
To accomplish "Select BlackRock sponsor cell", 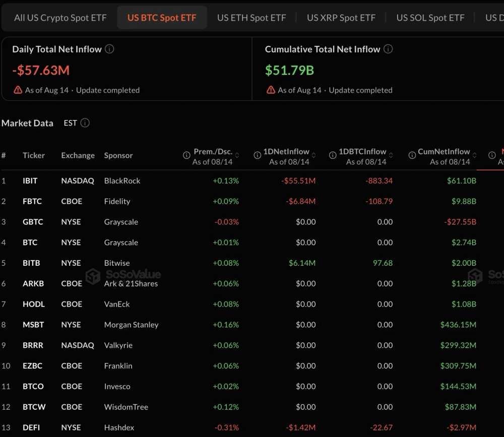I will [x=122, y=181].
